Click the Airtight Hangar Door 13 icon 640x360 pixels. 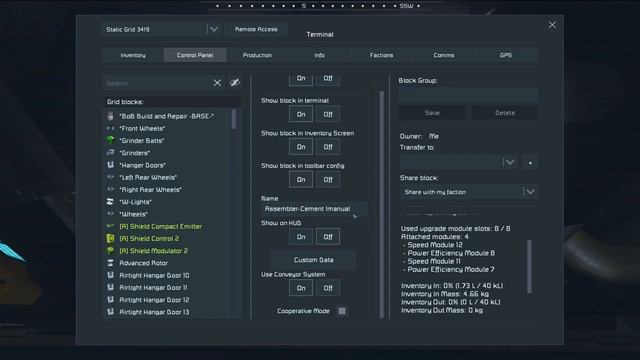(110, 312)
